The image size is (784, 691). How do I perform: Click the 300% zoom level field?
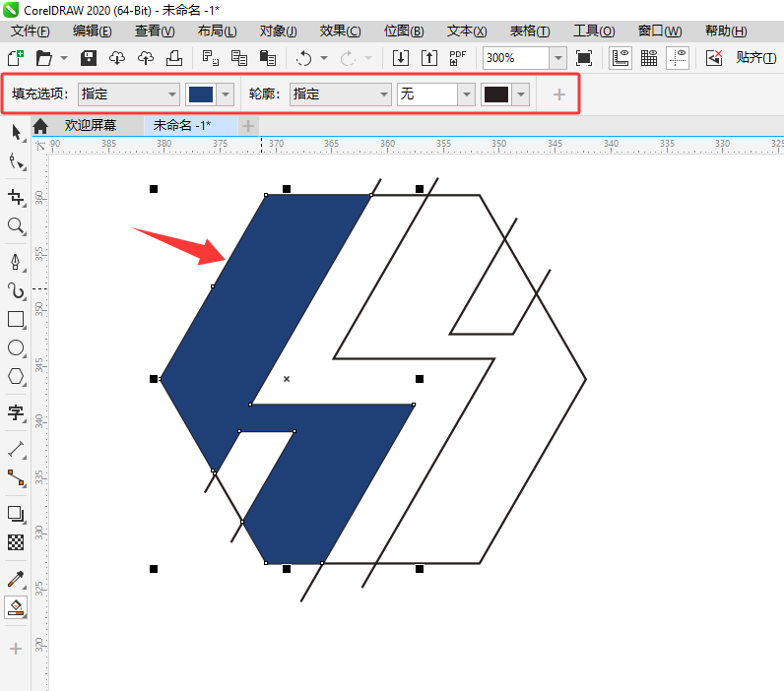(515, 58)
